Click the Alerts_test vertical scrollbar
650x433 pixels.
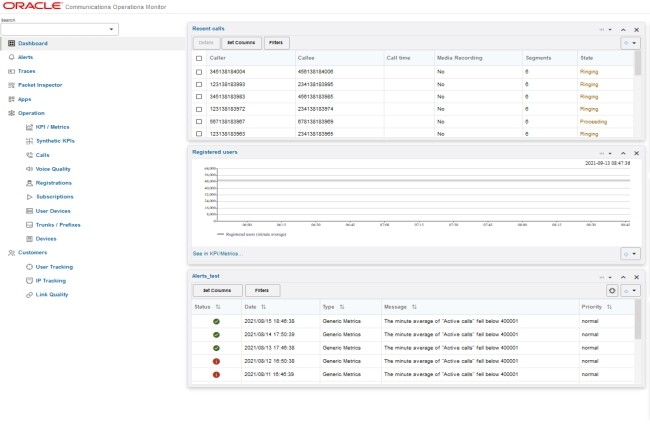[x=638, y=319]
